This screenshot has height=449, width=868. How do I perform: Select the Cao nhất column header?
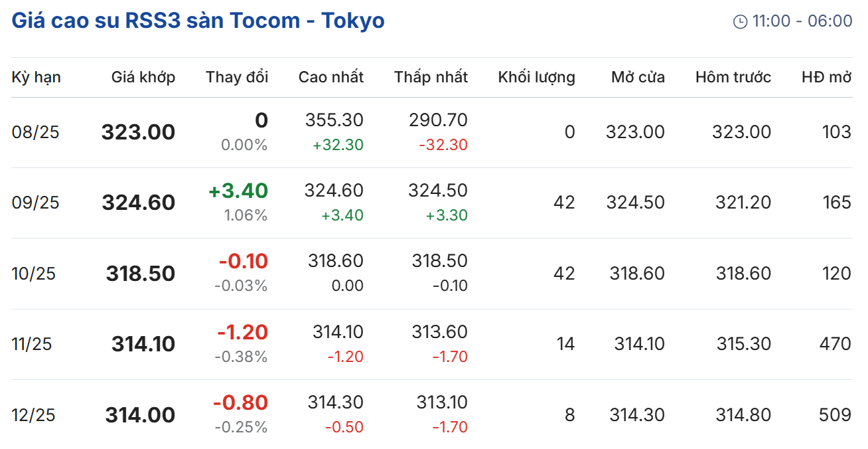(x=331, y=77)
